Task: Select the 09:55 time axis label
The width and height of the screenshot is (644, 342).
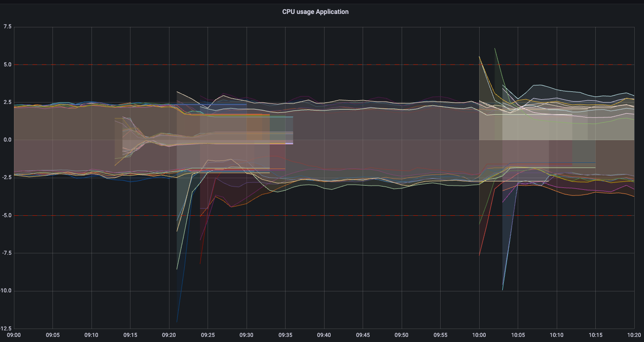Action: [440, 335]
